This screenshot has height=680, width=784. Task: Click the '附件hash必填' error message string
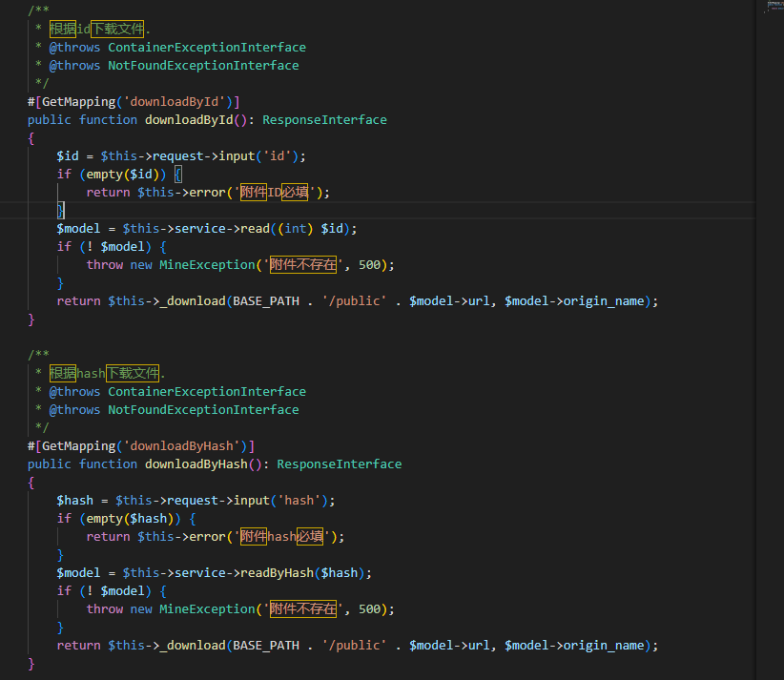[x=281, y=537]
